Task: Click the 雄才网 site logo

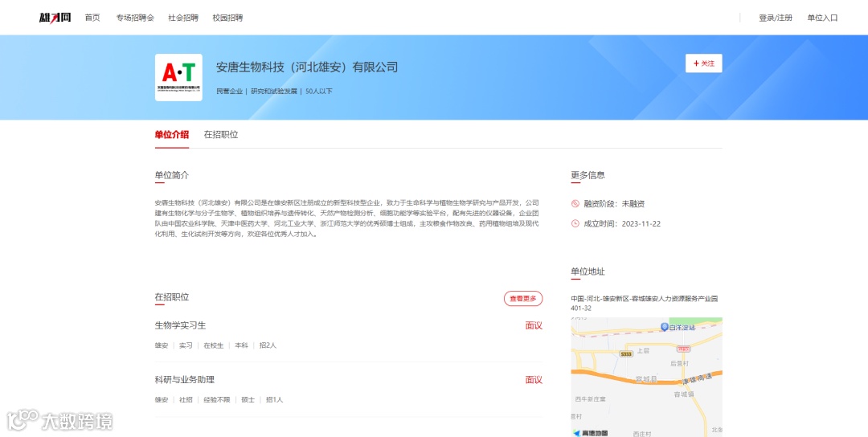Action: click(x=55, y=18)
